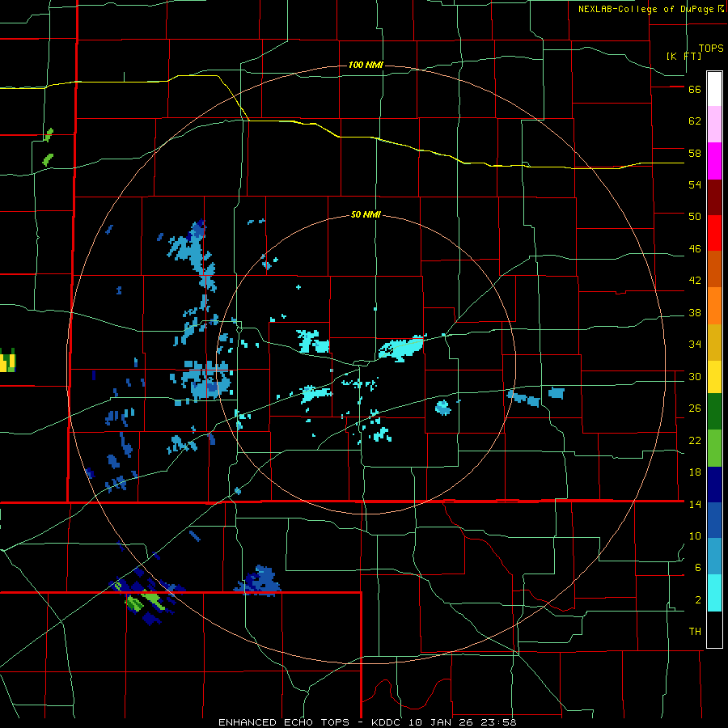This screenshot has width=728, height=728.
Task: Click the '62' legend value
Action: click(x=695, y=121)
